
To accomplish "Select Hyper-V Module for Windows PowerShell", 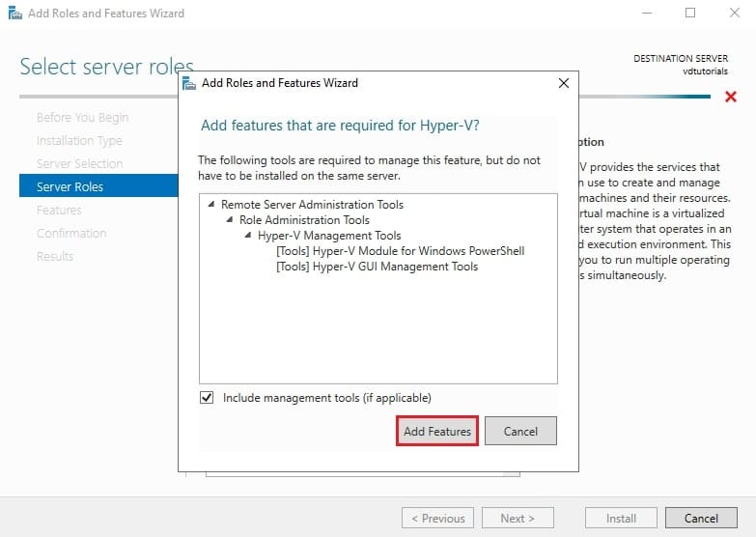I will tap(400, 251).
